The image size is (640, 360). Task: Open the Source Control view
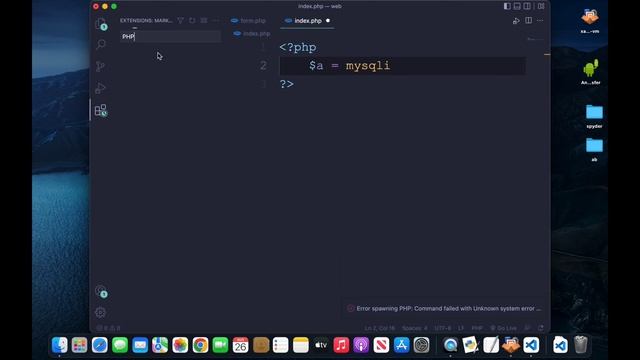click(x=100, y=66)
